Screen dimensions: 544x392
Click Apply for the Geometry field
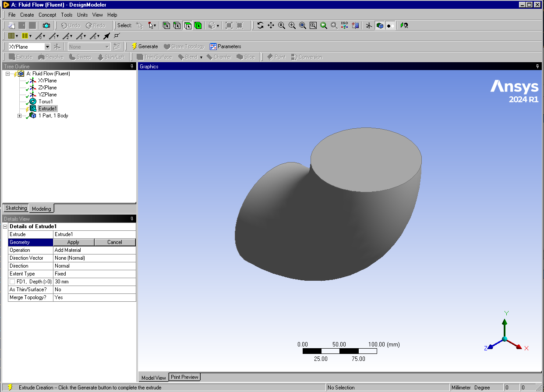tap(73, 242)
